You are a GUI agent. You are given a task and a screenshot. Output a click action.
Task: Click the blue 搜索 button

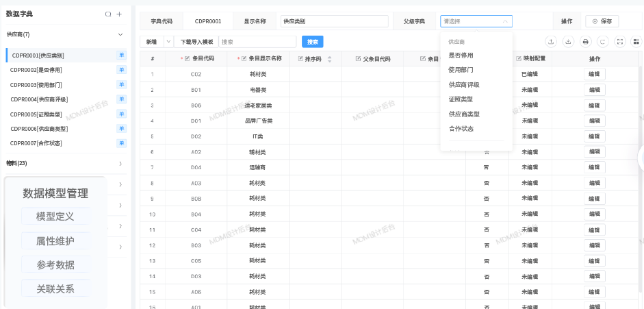pos(312,42)
